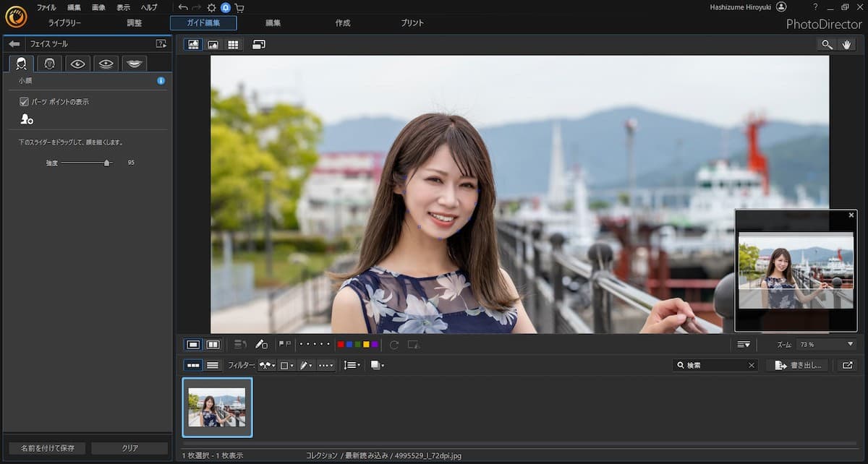This screenshot has width=868, height=464.
Task: Select the zoom magnifier tool
Action: (827, 45)
